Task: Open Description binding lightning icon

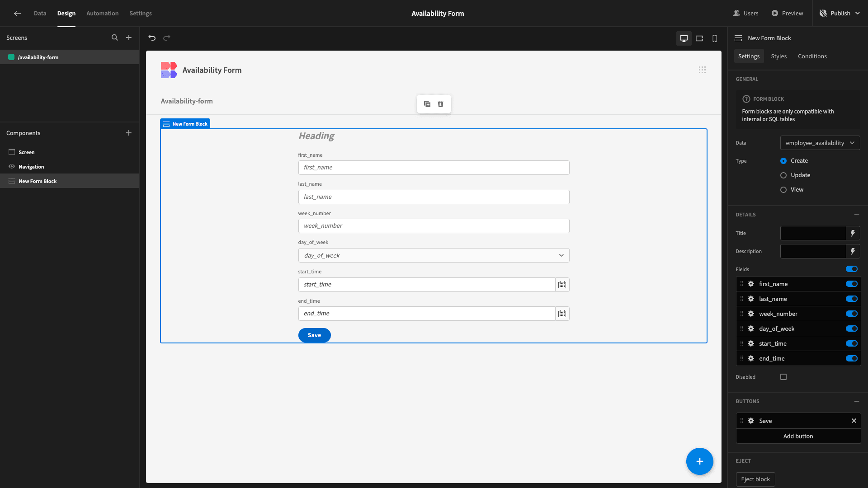Action: [x=853, y=251]
